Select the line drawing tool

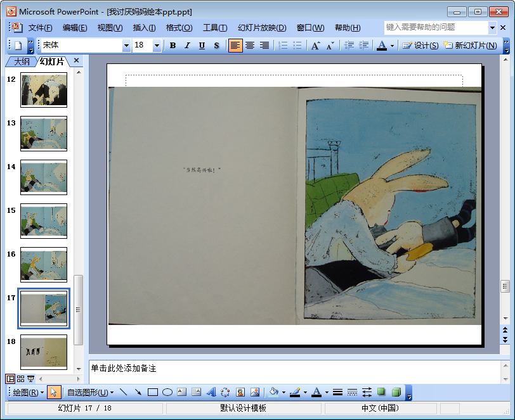[x=124, y=392]
